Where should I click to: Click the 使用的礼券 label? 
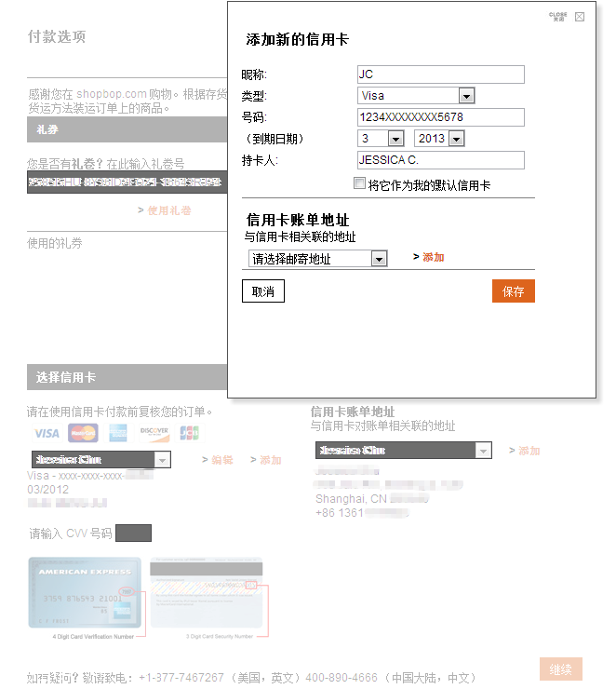pyautogui.click(x=55, y=243)
